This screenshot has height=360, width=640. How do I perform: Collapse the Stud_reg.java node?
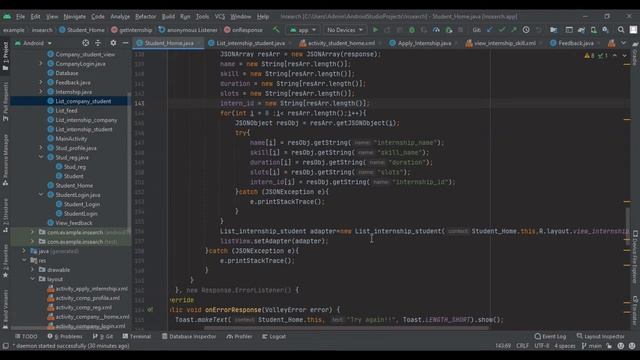coord(41,157)
